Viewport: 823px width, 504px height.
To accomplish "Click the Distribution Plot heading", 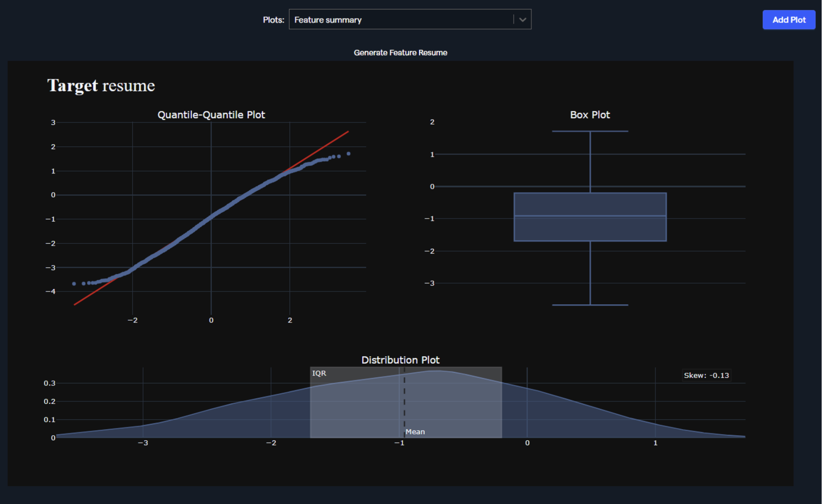I will (x=401, y=360).
